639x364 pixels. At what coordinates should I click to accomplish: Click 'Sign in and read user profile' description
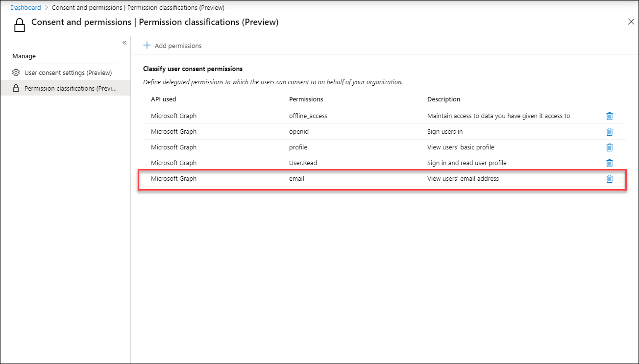pos(467,163)
